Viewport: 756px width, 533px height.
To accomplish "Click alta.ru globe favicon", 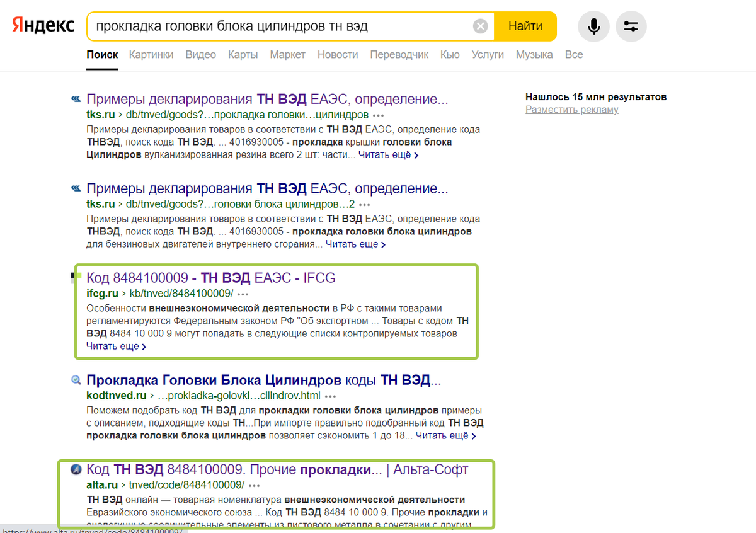I will [76, 469].
